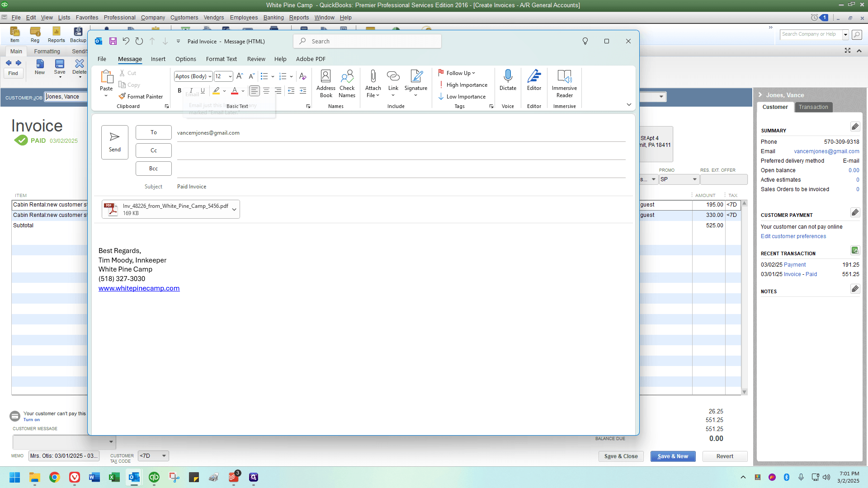Open the font size dropdown
This screenshot has width=868, height=488.
point(230,76)
